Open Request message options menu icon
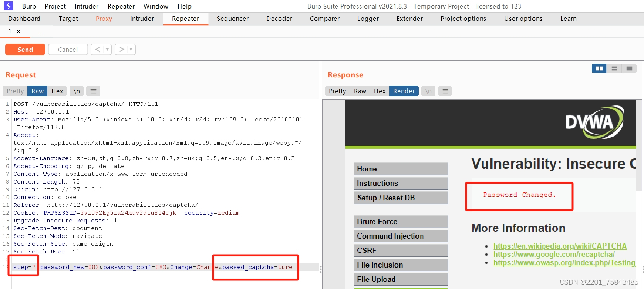Viewport: 644px width, 289px height. (x=93, y=91)
